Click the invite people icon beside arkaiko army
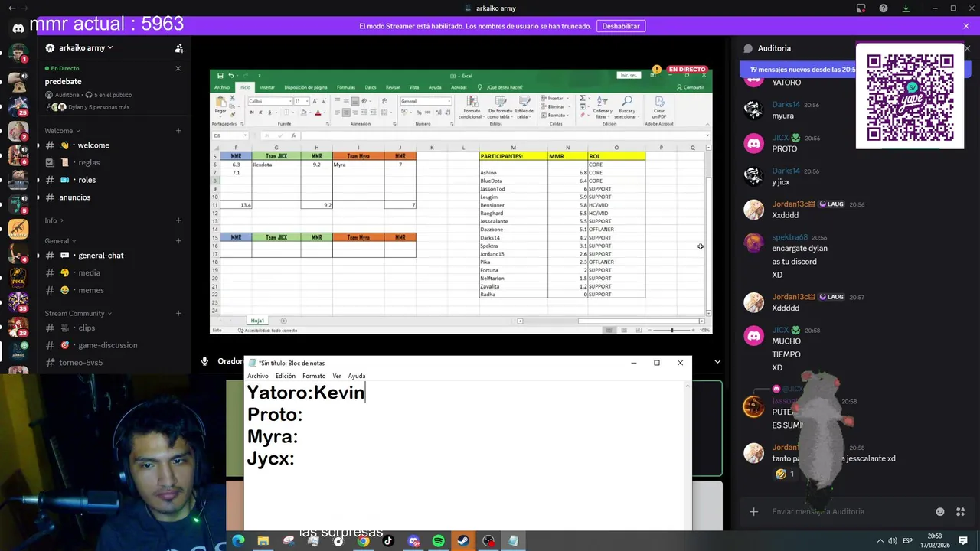 click(x=179, y=47)
